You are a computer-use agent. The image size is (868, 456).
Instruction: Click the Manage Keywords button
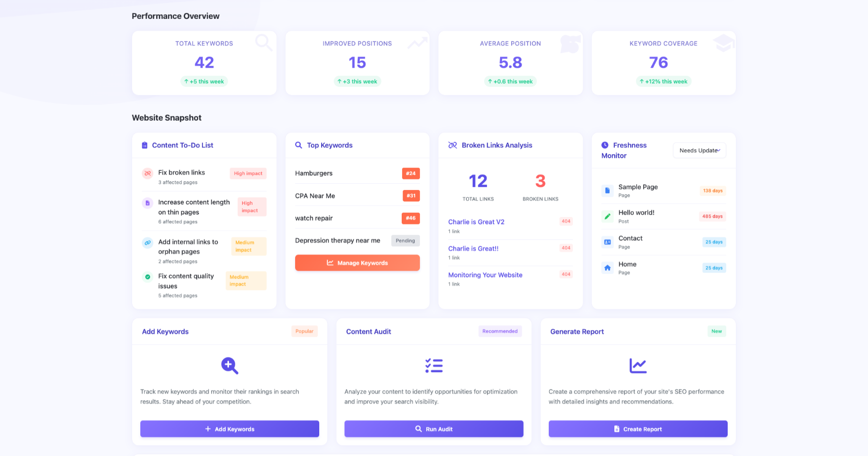pyautogui.click(x=357, y=263)
